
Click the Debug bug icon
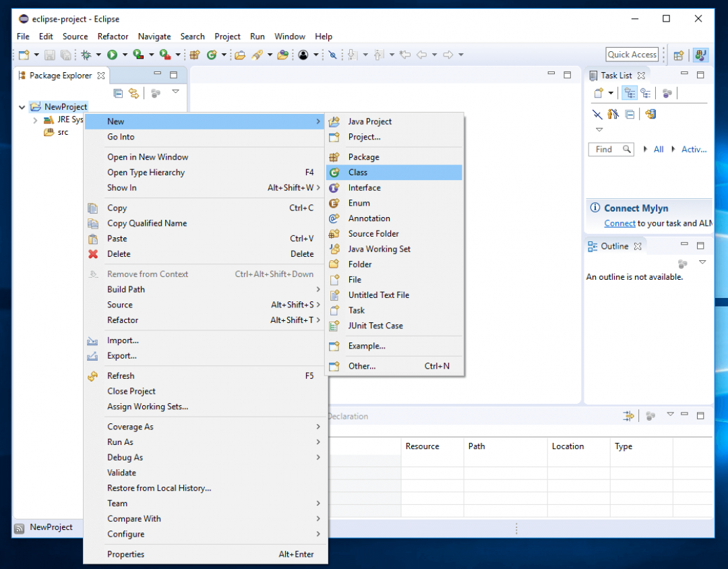tap(86, 55)
